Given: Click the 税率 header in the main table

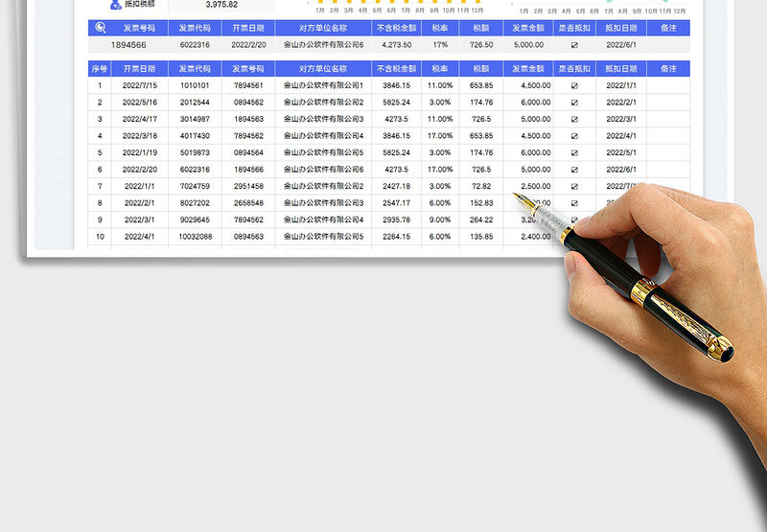Looking at the screenshot, I should pyautogui.click(x=440, y=69).
